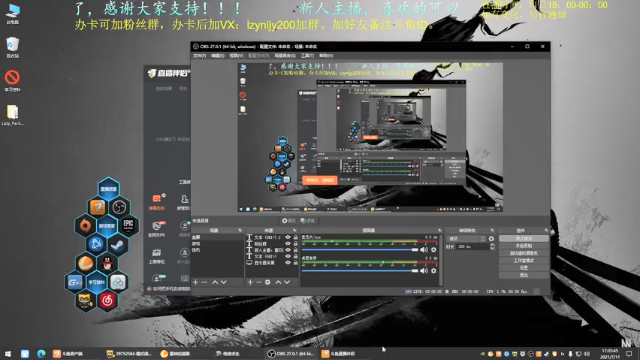Select the 挂机 scene in Scenes list
The image size is (640, 360).
[196, 250]
